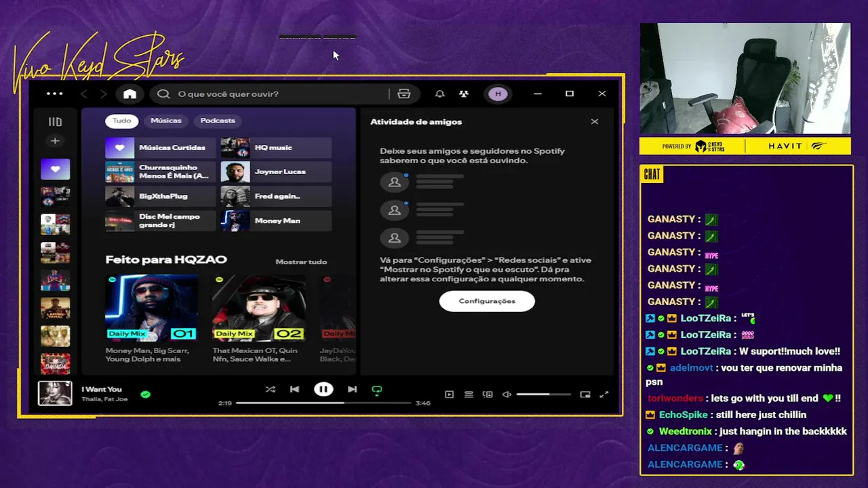868x488 pixels.
Task: Open Churrasquinho Menos É Mais shortcut
Action: tap(160, 171)
